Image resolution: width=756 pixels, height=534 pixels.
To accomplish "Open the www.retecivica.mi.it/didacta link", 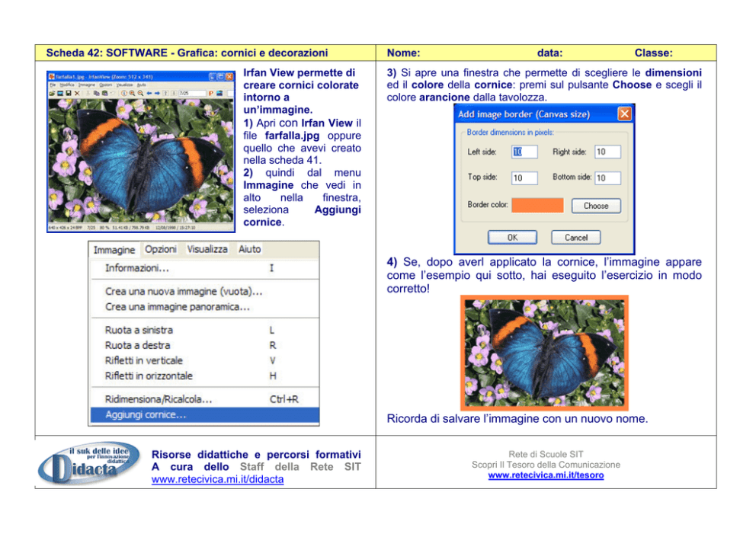I will point(217,480).
